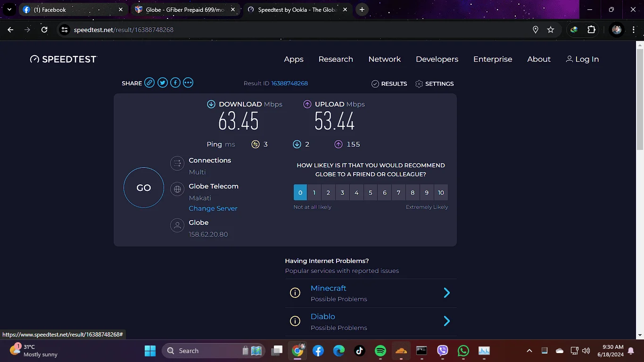Open the Chrome extensions puzzle icon
644x362 pixels.
point(591,30)
